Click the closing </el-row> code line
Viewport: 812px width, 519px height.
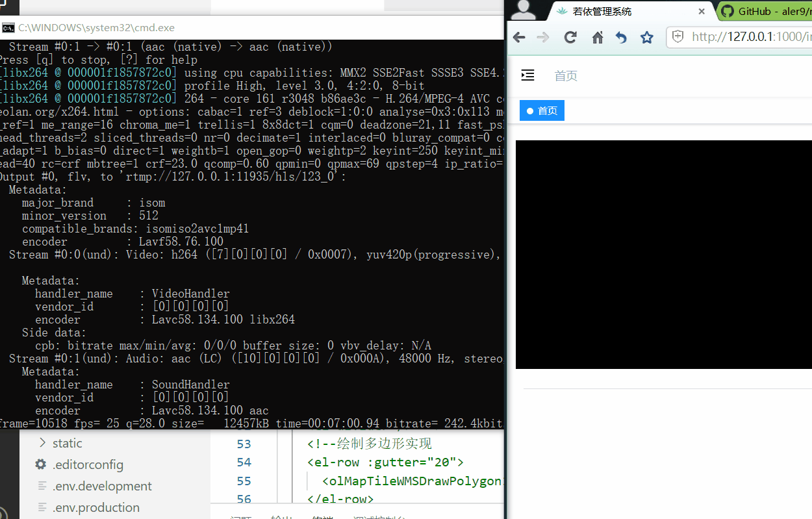pyautogui.click(x=340, y=499)
